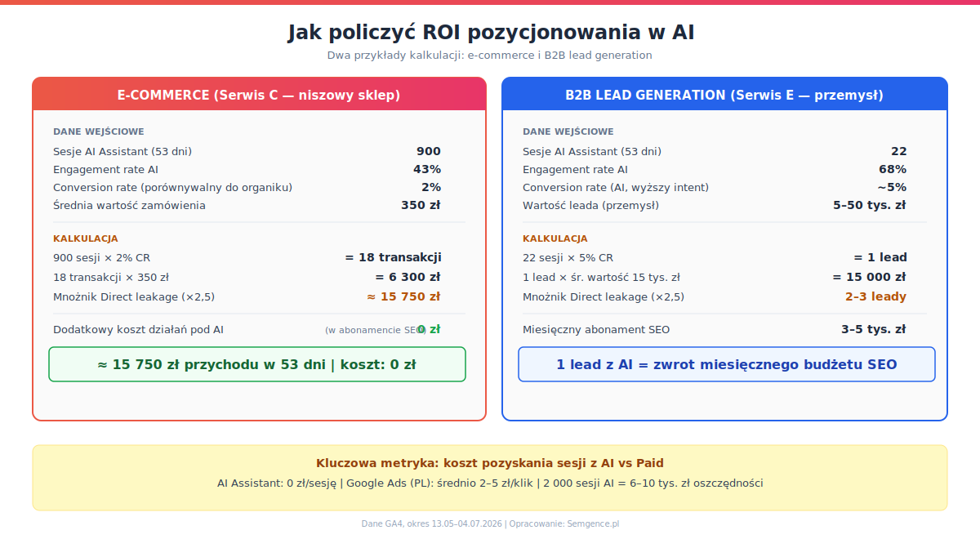Select the E-COMMERCE (Serwis C) card header
The image size is (980, 539).
click(259, 95)
